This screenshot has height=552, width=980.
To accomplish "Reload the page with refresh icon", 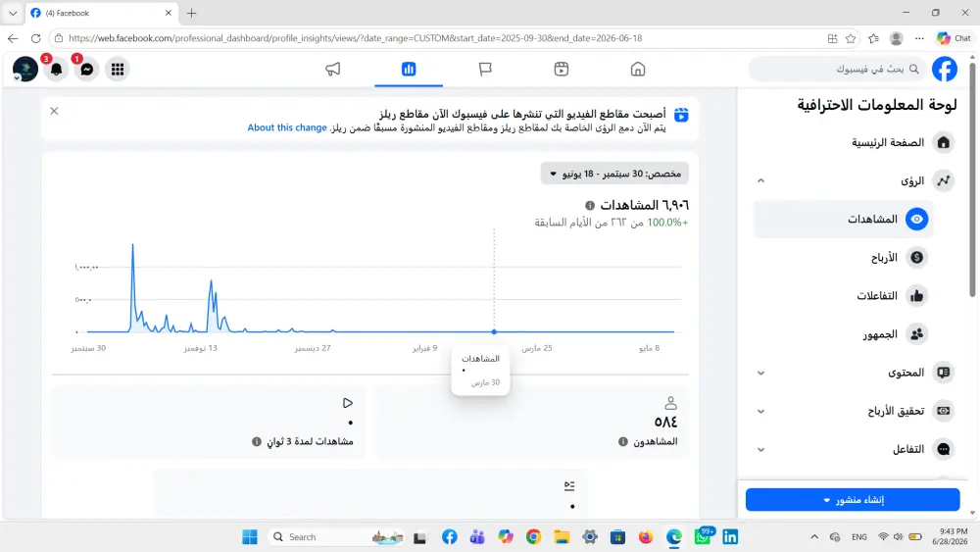I will (35, 38).
